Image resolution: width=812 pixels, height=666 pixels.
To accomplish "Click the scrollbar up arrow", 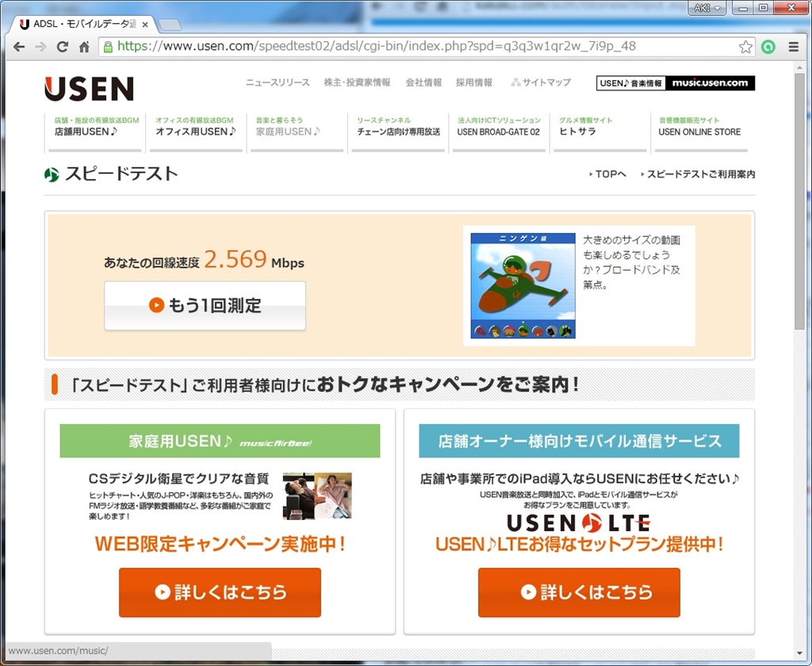I will (800, 67).
